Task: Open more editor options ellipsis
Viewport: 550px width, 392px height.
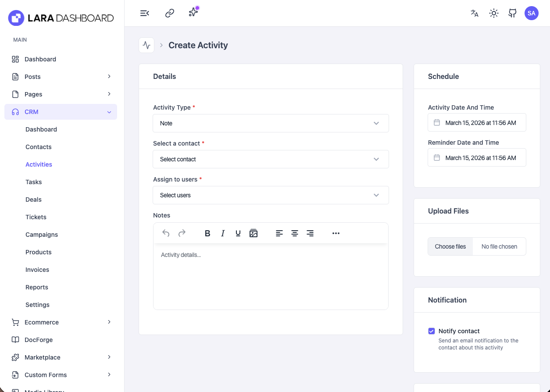Action: (336, 233)
